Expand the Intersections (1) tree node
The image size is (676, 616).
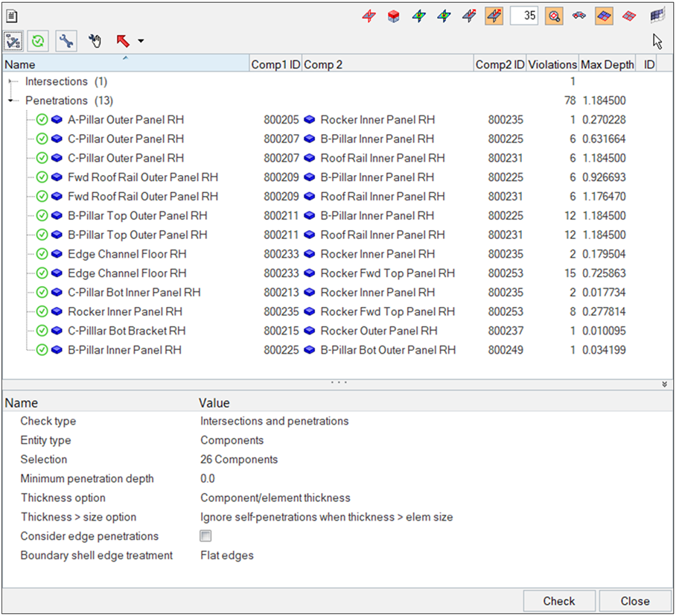coord(10,81)
